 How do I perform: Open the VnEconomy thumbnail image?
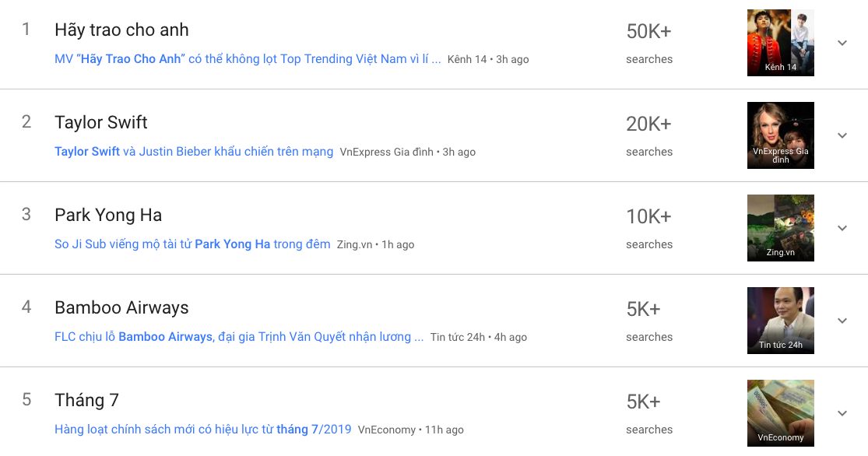[780, 413]
